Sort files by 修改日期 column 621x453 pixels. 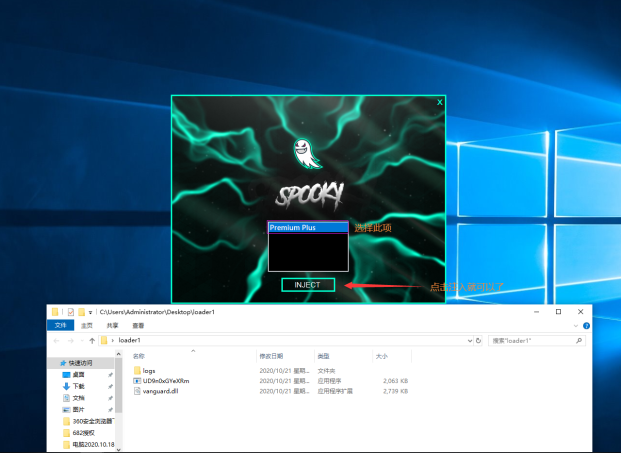coord(271,356)
